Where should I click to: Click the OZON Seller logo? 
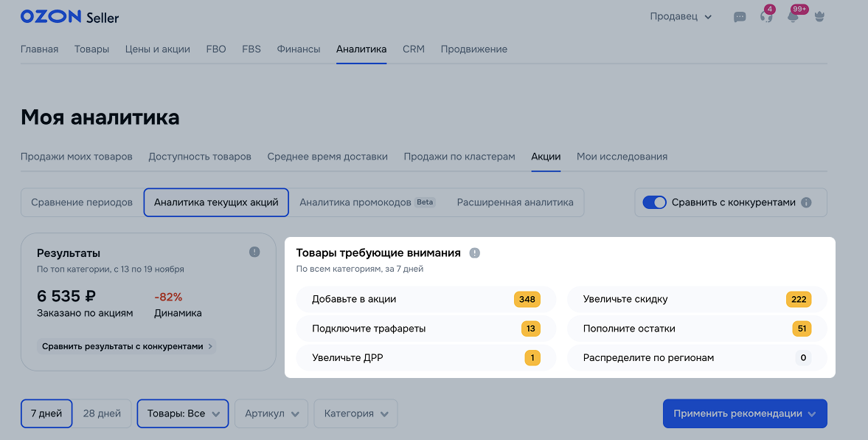[69, 17]
